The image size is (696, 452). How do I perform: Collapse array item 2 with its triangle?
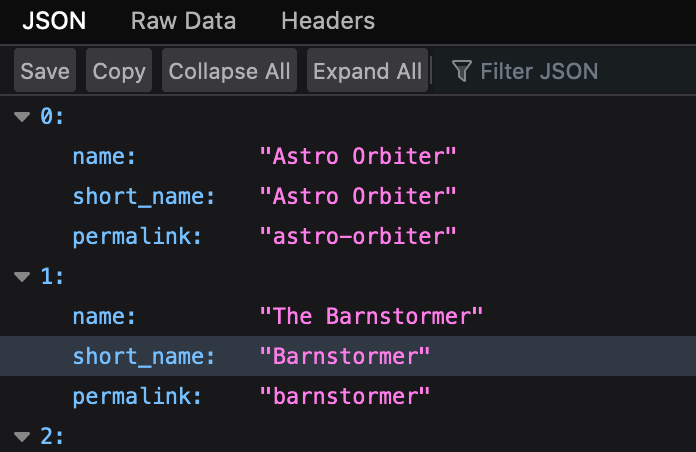[x=22, y=436]
